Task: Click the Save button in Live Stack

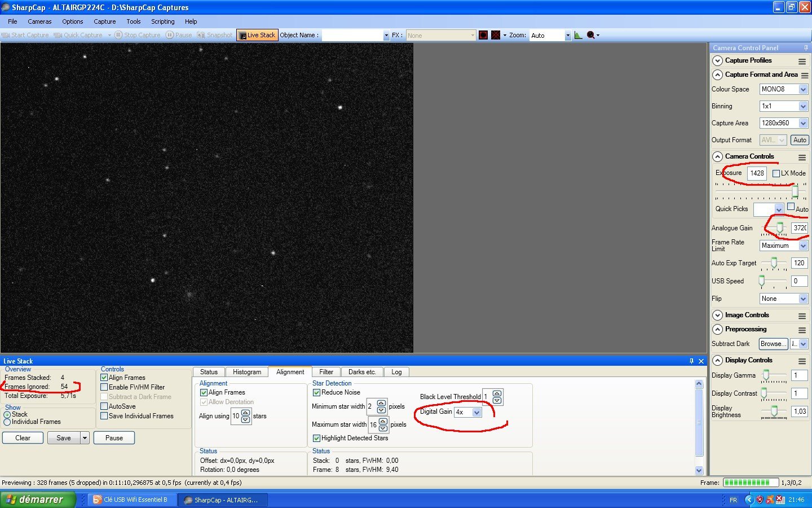Action: 64,438
